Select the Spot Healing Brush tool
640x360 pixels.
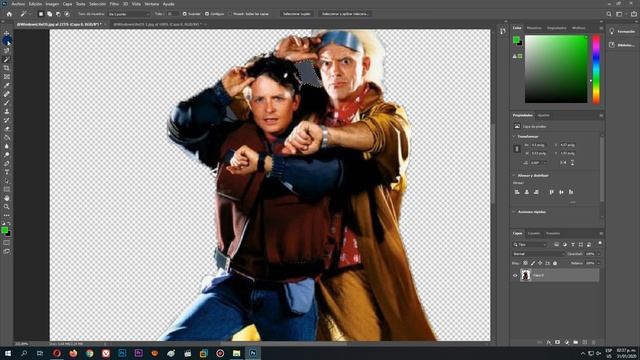(7, 94)
